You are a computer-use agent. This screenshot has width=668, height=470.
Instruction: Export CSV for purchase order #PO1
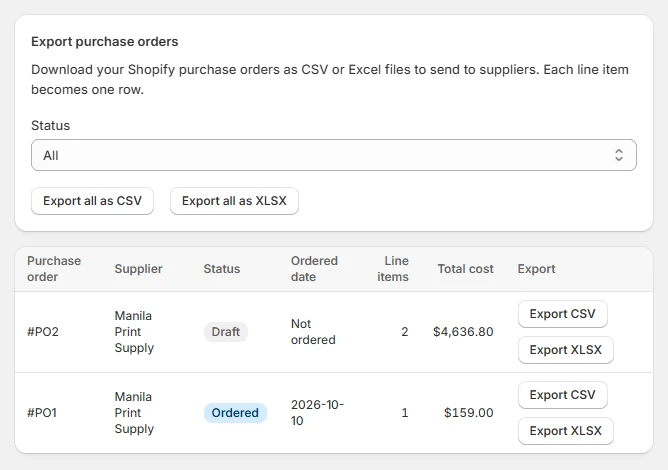(x=562, y=395)
